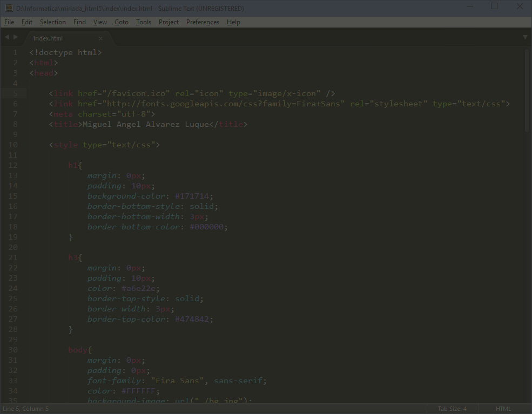Minimize the Sublime Text window
532x414 pixels.
(470, 6)
